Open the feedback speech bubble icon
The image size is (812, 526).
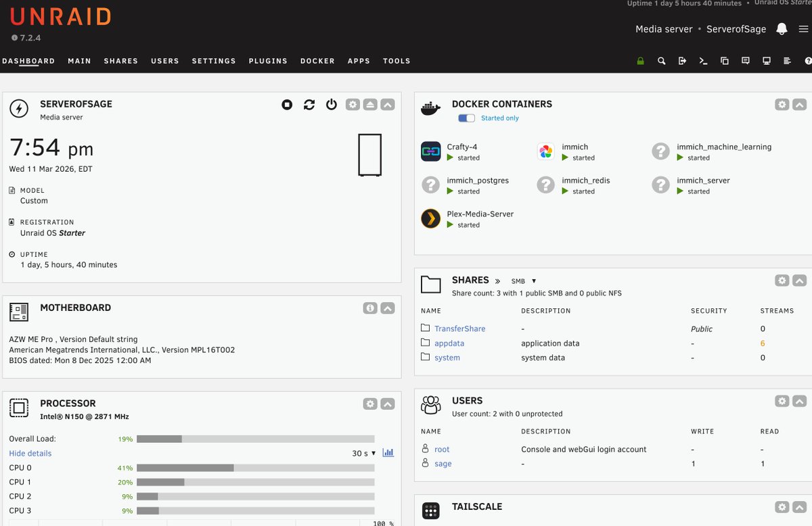point(746,61)
